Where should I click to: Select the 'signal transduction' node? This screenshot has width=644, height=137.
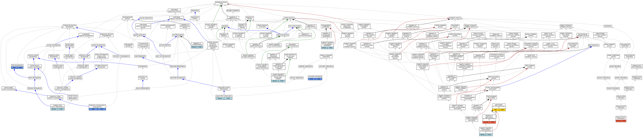(283, 35)
